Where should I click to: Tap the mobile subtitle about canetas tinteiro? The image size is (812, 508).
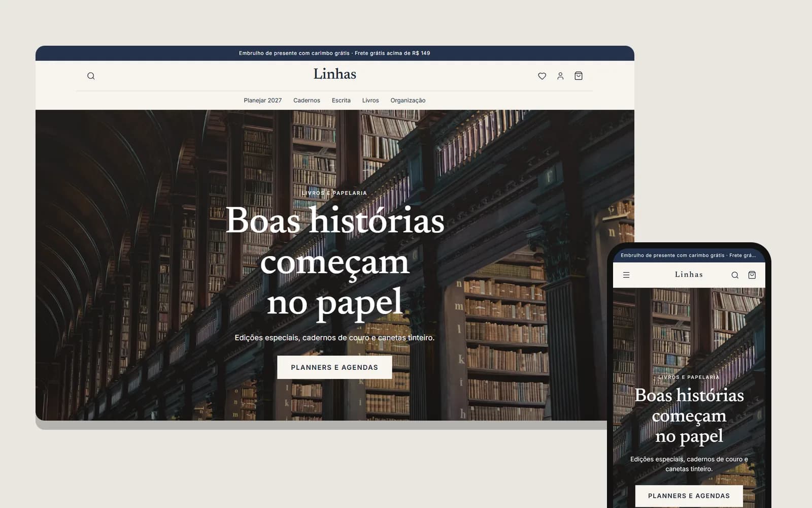point(689,464)
